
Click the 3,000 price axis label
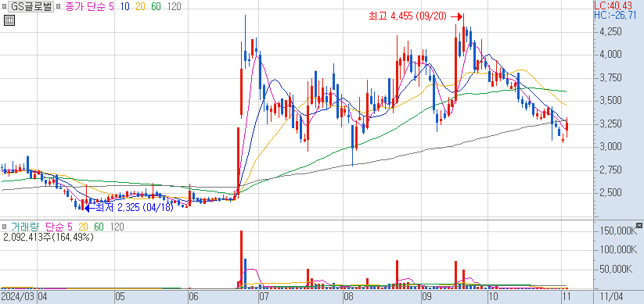(610, 147)
